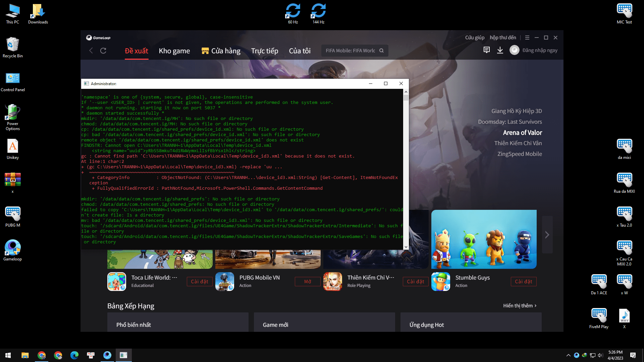Select Phổ biến nhất ranking panel

point(178,322)
